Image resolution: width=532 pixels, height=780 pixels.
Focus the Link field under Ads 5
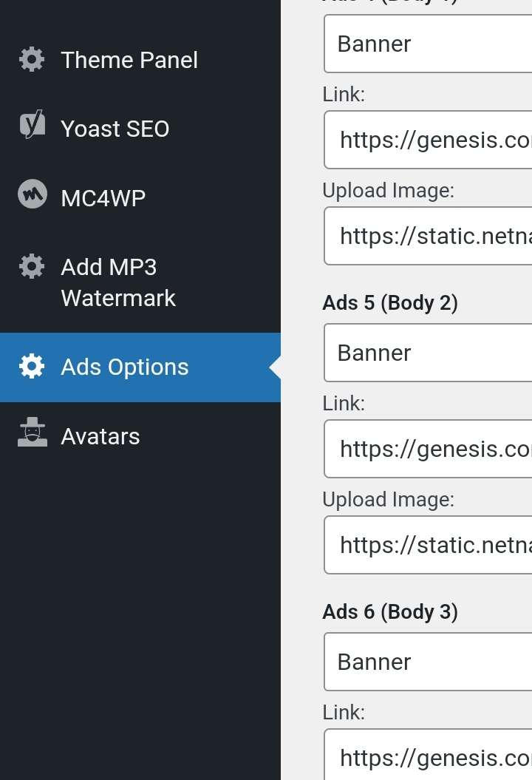click(428, 449)
